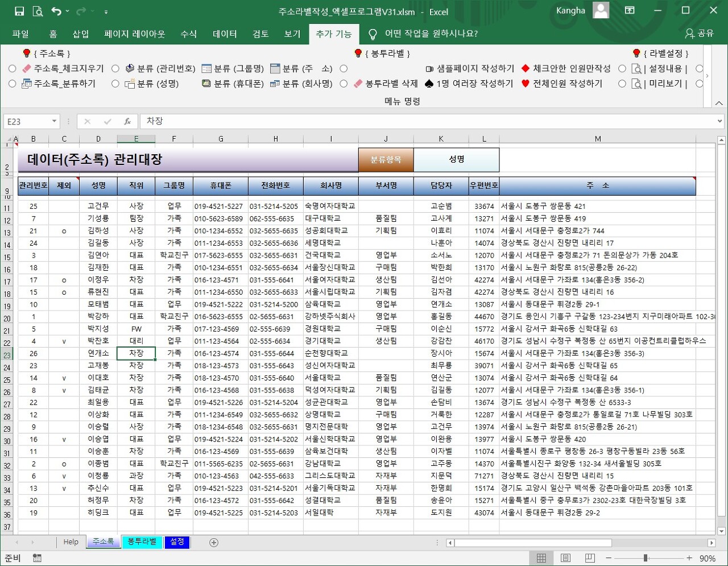This screenshot has height=566, width=728.
Task: Sort with 분류 (그룹명)
Action: pyautogui.click(x=233, y=68)
